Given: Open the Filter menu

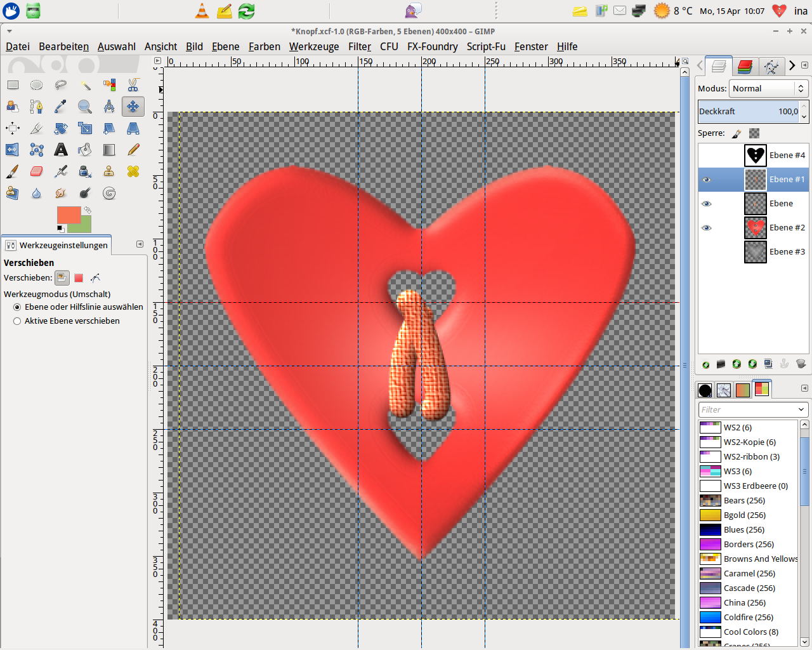Looking at the screenshot, I should (x=359, y=46).
